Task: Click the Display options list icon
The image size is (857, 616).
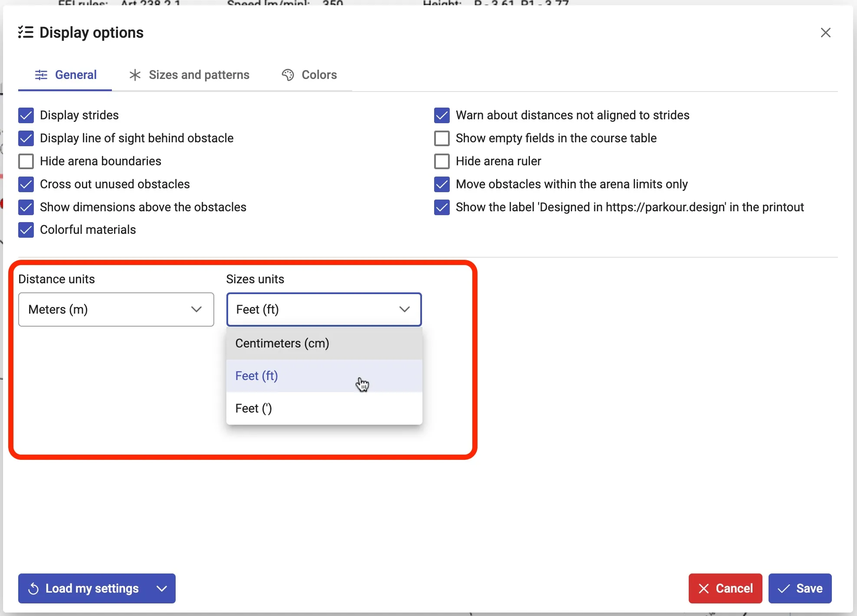Action: coord(26,33)
